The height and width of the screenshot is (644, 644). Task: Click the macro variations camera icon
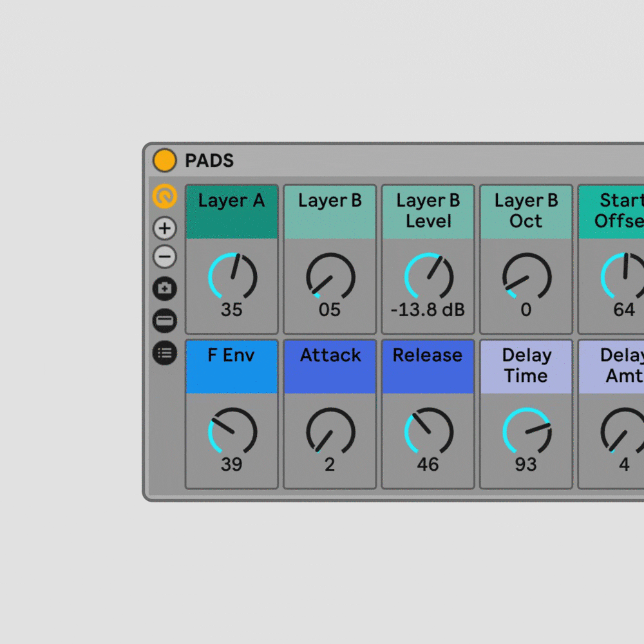[x=165, y=289]
